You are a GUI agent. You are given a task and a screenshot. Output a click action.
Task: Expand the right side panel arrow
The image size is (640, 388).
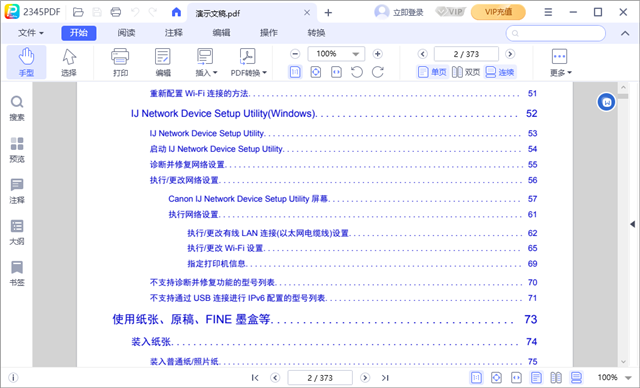tap(632, 224)
